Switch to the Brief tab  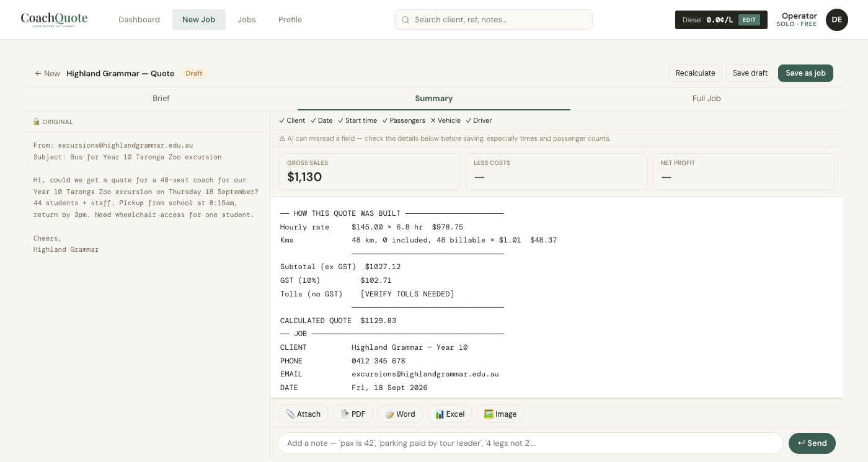click(x=161, y=98)
